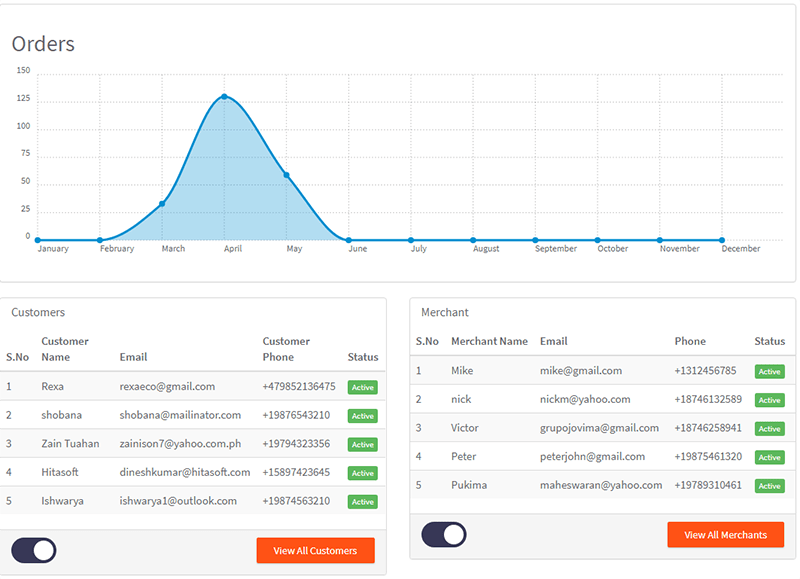Screen dimensions: 800x579
Task: Click phone number +19876543210
Action: coord(296,415)
